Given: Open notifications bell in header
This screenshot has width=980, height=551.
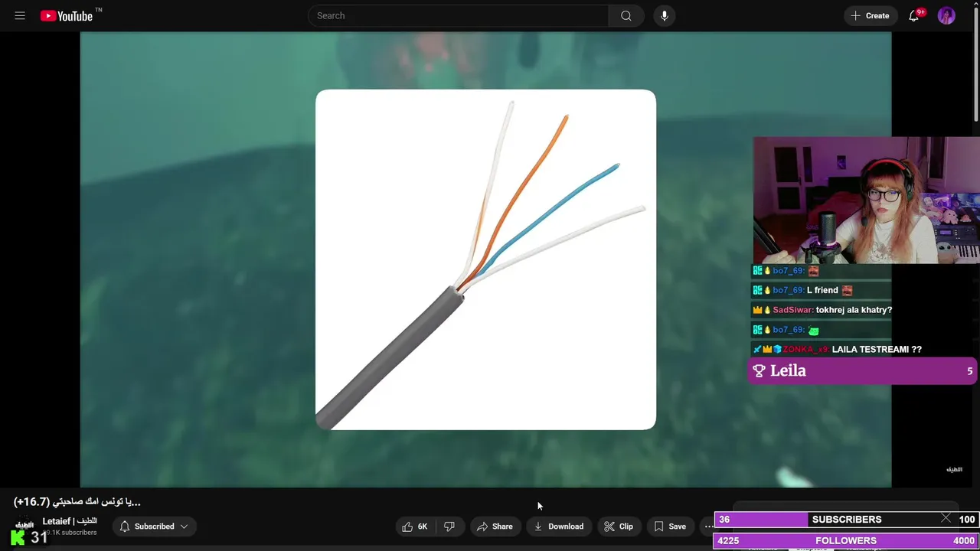Looking at the screenshot, I should click(x=914, y=15).
